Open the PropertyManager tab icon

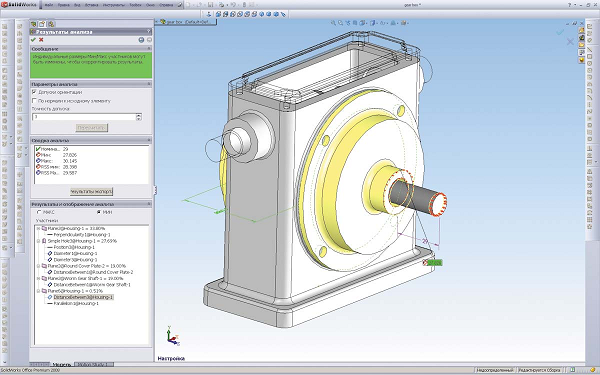(x=42, y=24)
